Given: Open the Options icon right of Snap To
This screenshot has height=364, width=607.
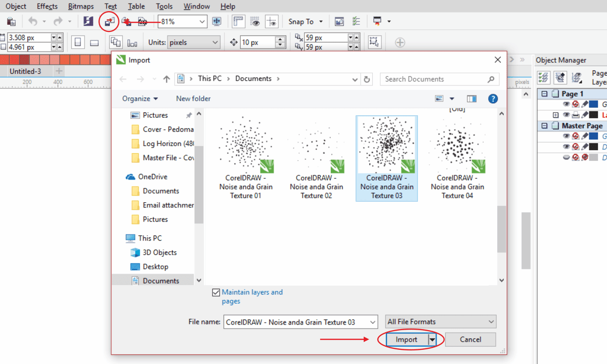Looking at the screenshot, I should coord(339,22).
